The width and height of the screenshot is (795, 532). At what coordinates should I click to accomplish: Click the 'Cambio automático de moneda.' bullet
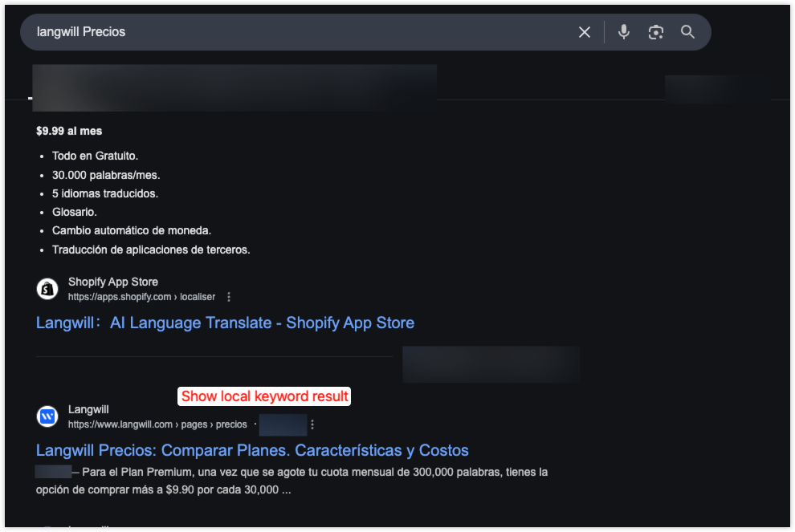tap(132, 230)
